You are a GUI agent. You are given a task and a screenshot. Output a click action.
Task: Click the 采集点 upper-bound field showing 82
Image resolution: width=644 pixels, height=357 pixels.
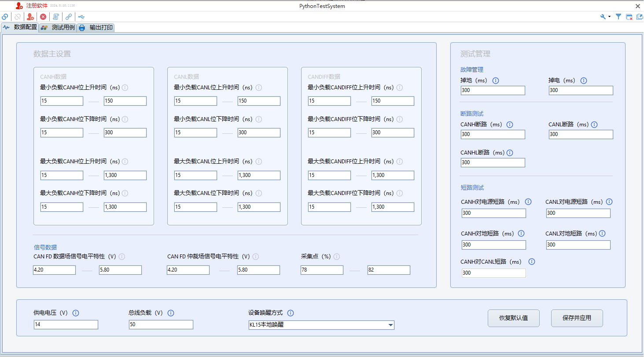[389, 270]
